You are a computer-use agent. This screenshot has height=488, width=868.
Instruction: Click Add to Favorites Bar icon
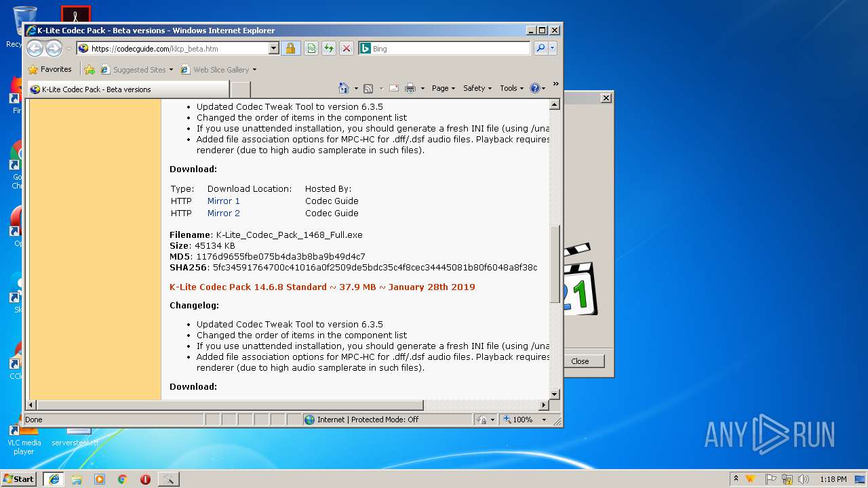tap(90, 69)
